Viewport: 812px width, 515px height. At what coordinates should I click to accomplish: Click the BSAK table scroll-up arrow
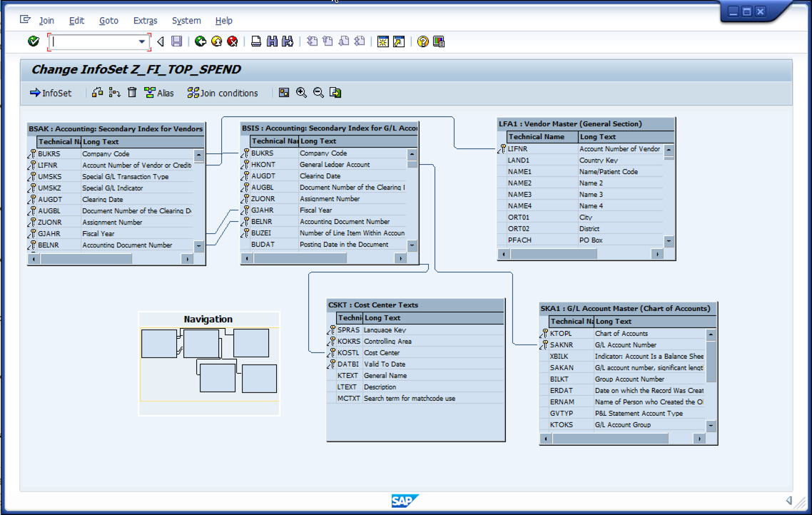click(x=199, y=155)
